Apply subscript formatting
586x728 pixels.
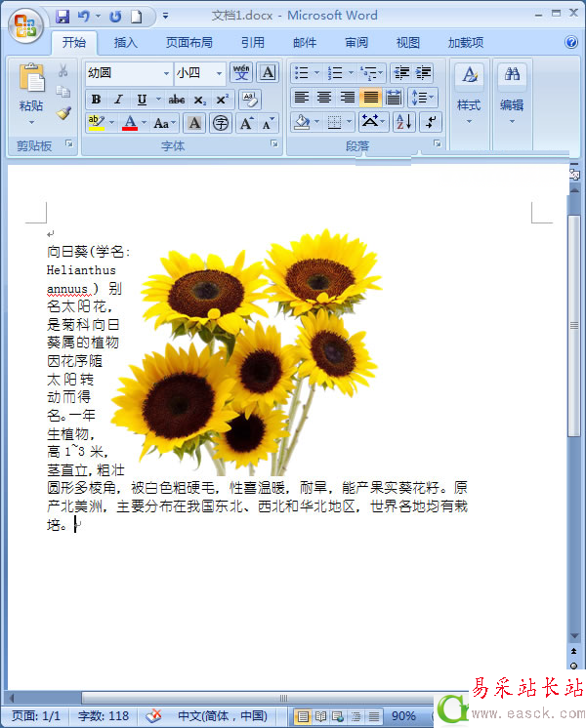200,100
